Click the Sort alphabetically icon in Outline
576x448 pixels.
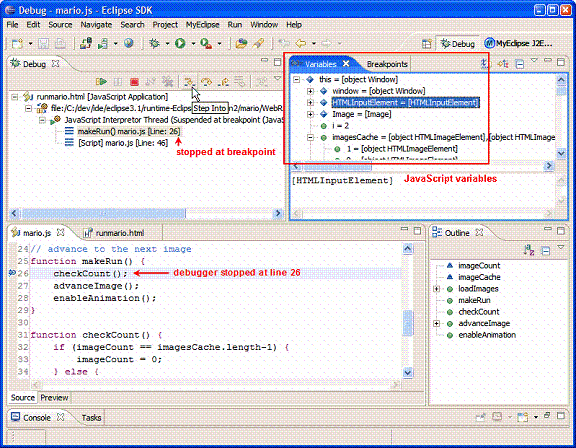[529, 250]
